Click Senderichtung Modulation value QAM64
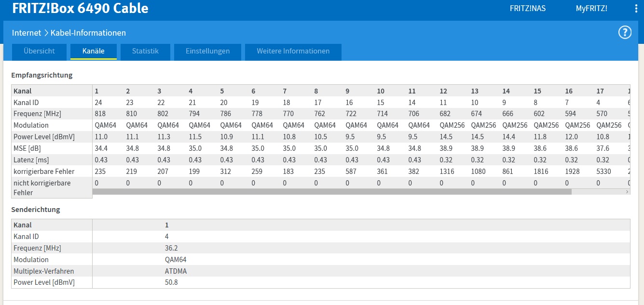Viewport: 644px width, 305px height. click(x=176, y=260)
